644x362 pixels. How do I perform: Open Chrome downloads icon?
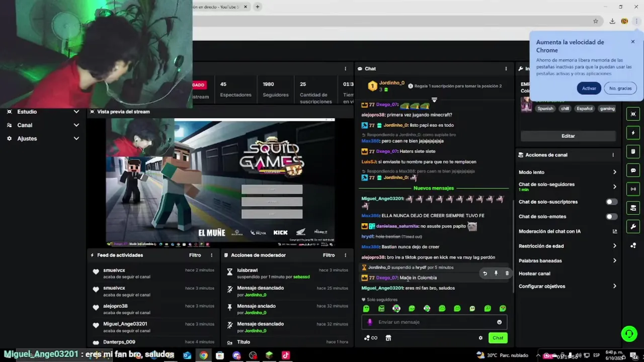pyautogui.click(x=612, y=21)
